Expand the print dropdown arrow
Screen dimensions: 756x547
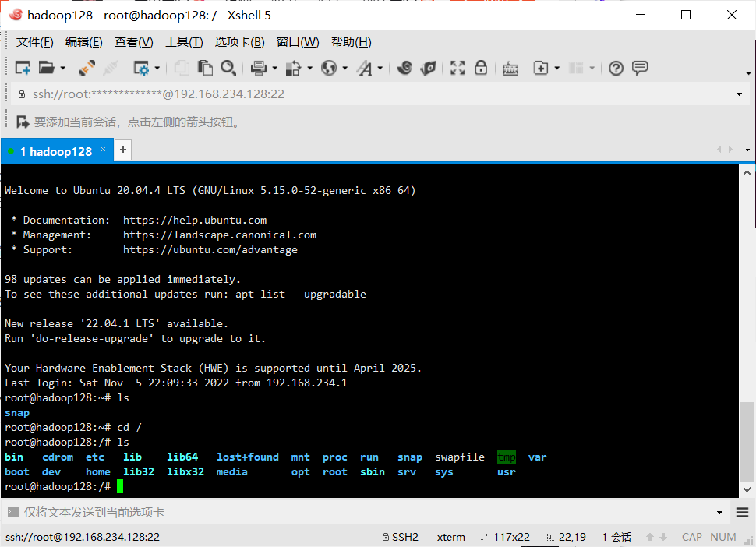coord(275,69)
